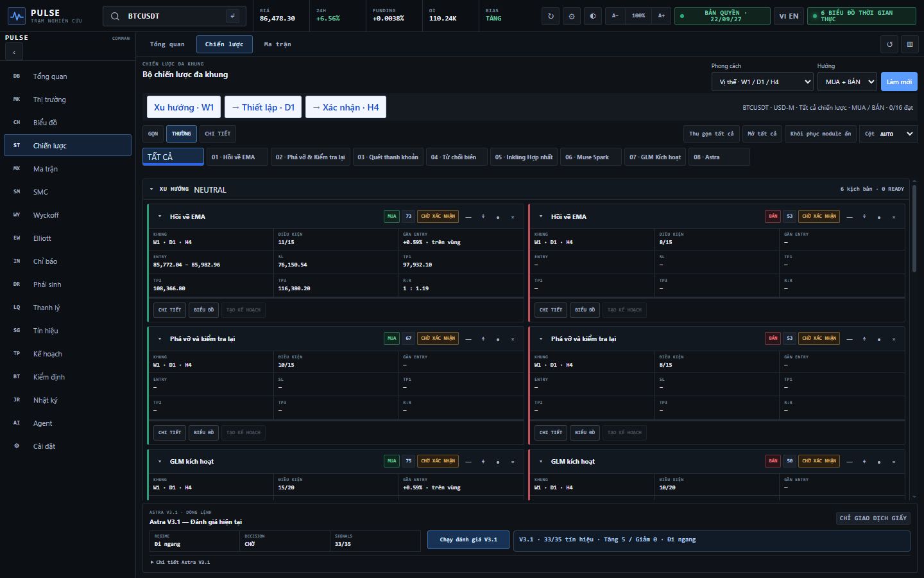Switch to the Tổng quan tab
Screen dimensions: 924x578
point(167,44)
